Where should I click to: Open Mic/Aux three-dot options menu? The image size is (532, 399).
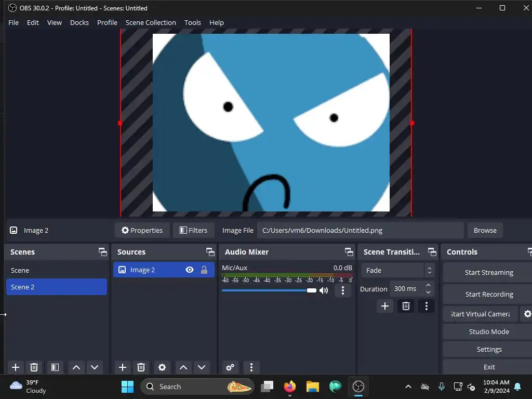343,290
